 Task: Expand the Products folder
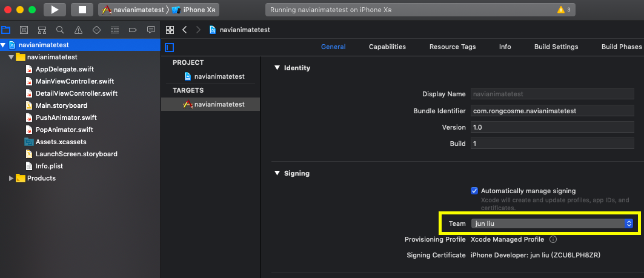11,178
